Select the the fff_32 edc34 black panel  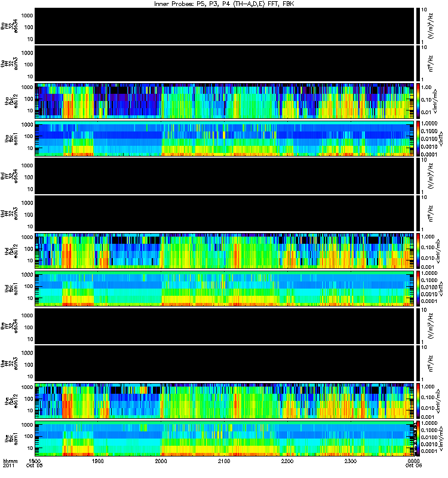[225, 326]
